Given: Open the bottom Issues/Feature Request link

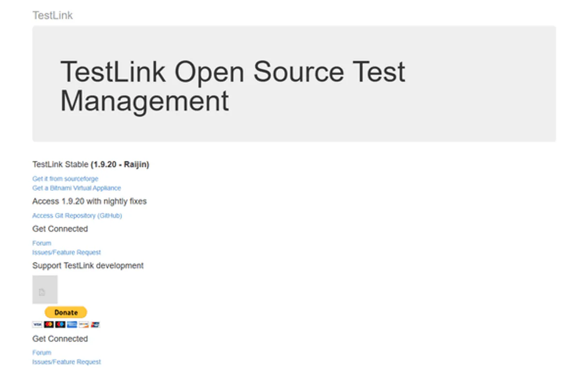Looking at the screenshot, I should [67, 362].
